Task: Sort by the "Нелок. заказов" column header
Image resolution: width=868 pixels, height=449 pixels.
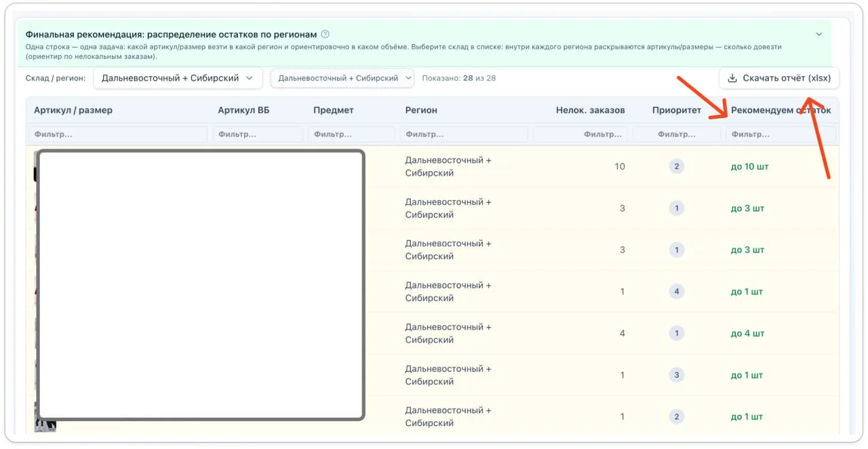Action: [x=590, y=110]
